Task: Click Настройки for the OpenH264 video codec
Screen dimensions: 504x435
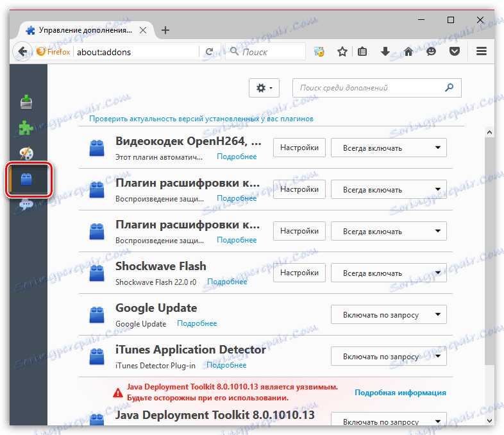Action: [x=299, y=148]
